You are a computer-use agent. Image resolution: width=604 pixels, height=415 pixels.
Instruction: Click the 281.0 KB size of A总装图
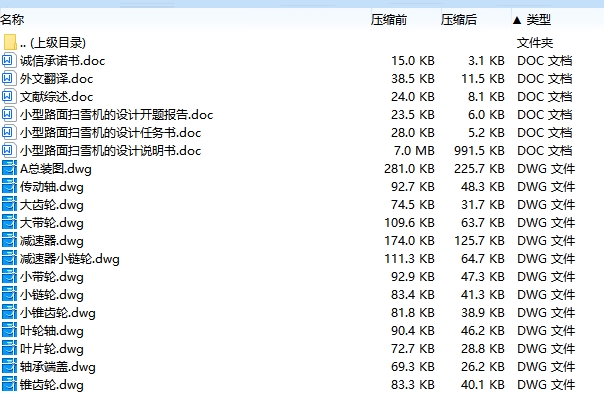click(409, 168)
